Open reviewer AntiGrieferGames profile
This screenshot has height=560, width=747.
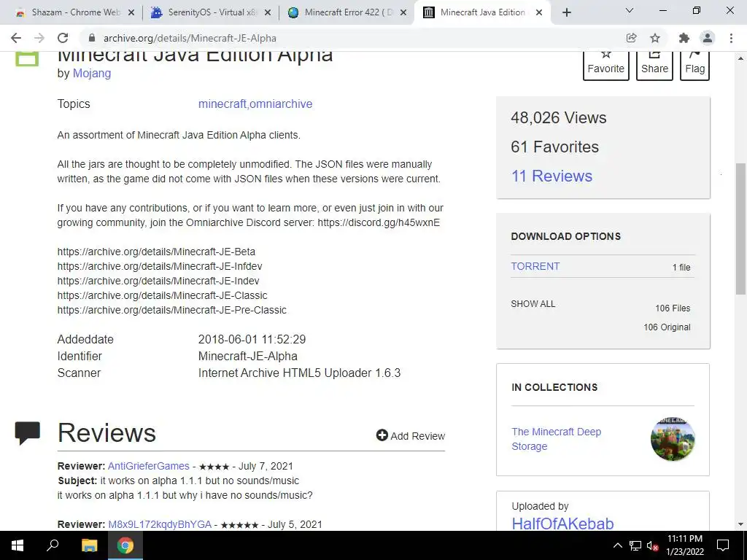click(x=149, y=466)
